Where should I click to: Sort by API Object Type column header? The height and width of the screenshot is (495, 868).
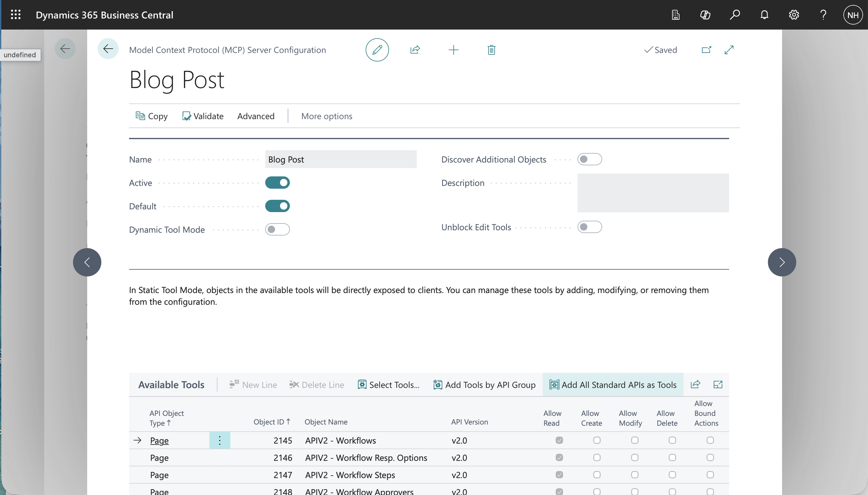tap(167, 418)
